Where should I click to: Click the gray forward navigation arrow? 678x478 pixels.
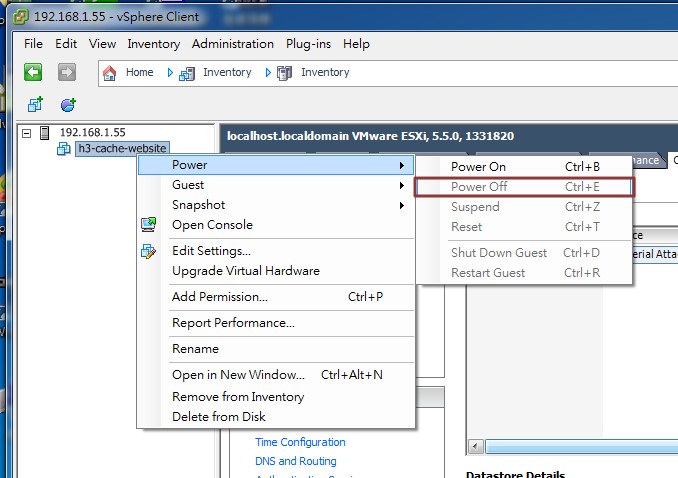pos(67,72)
